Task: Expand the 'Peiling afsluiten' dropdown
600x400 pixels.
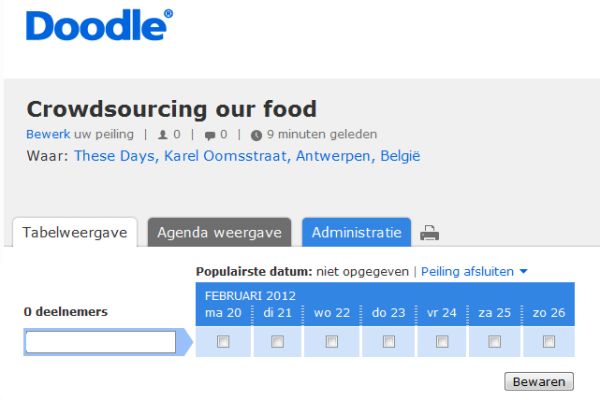Action: (x=474, y=271)
